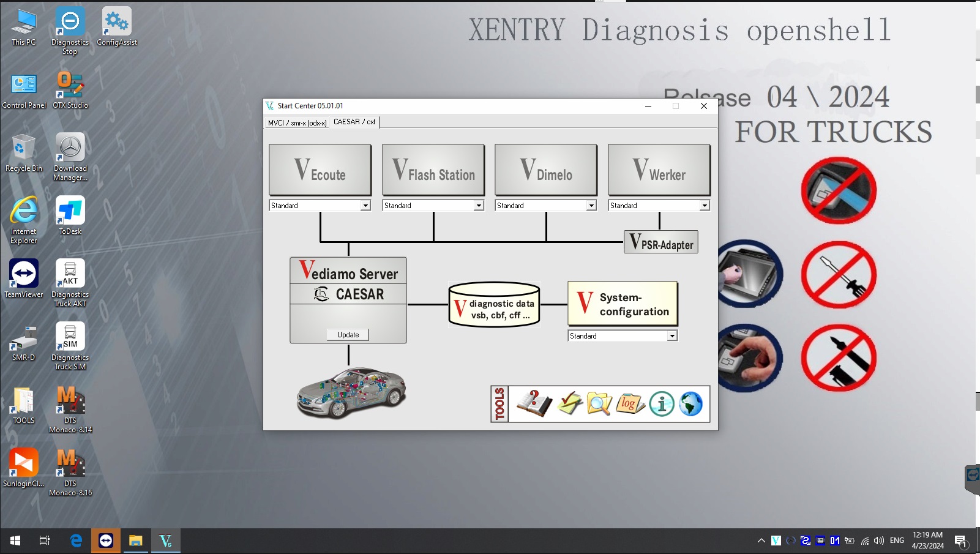Click the 01 tray icon
The image size is (980, 554).
click(x=835, y=541)
